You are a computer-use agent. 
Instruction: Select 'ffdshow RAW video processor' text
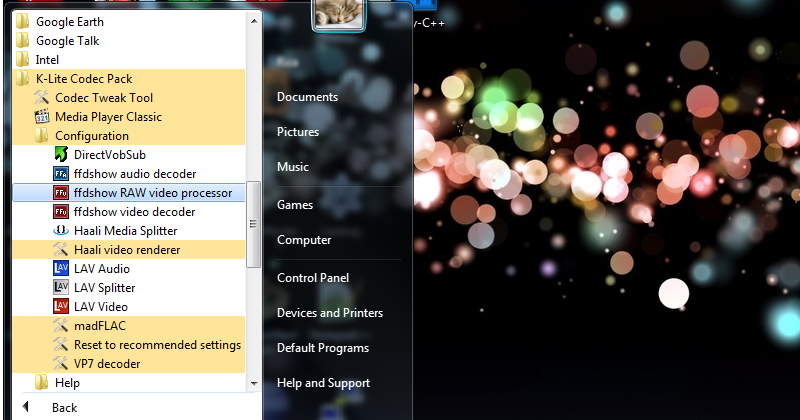(x=153, y=193)
